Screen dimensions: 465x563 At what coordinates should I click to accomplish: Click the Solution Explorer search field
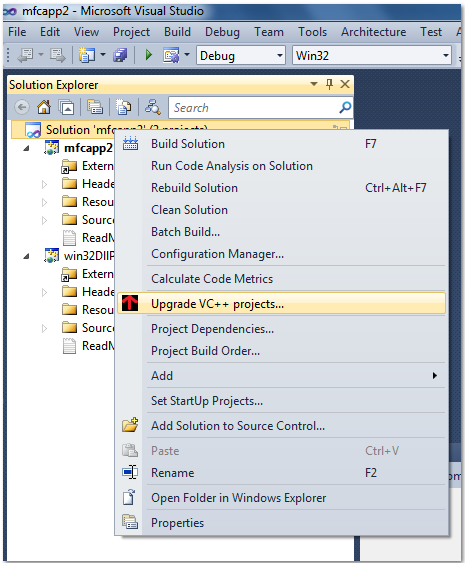pyautogui.click(x=254, y=107)
